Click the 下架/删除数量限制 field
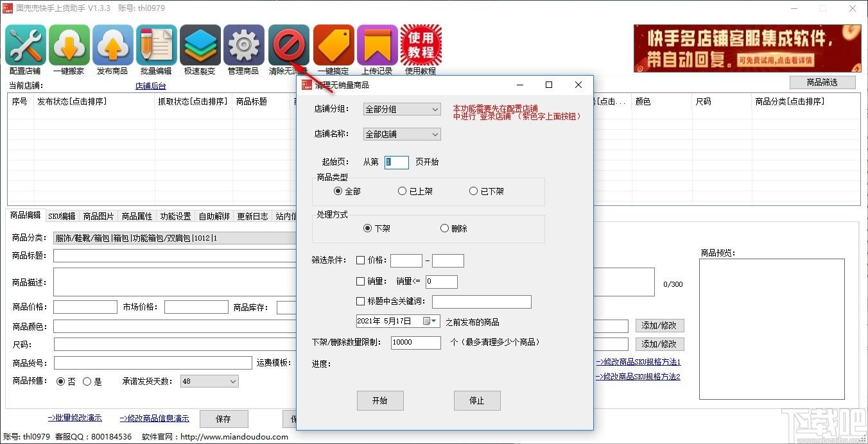 416,343
